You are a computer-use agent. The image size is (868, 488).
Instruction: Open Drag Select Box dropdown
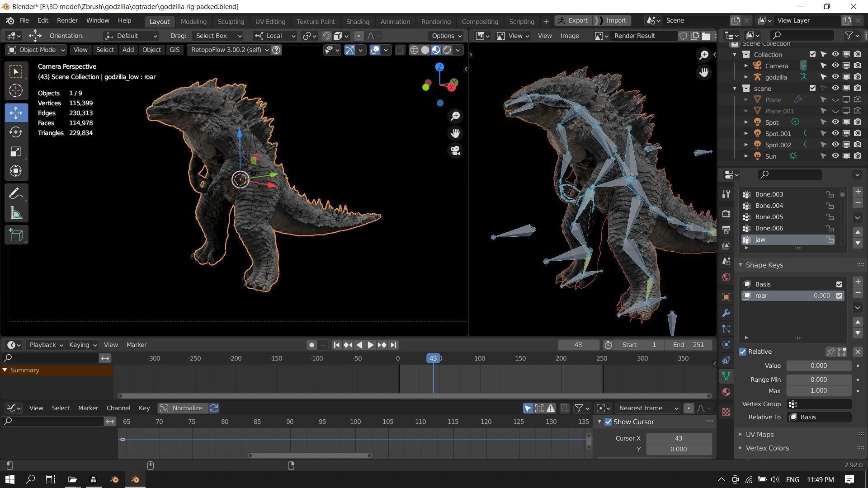tap(218, 36)
